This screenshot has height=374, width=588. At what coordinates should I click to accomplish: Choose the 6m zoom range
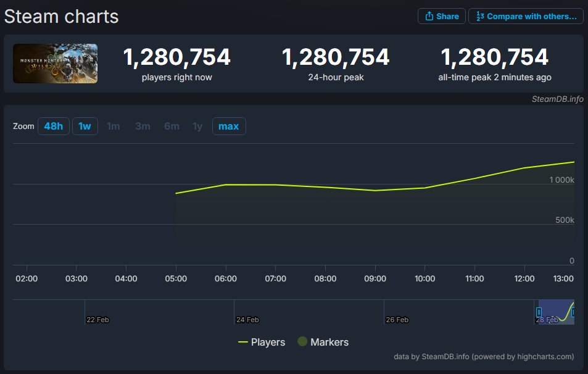point(172,126)
